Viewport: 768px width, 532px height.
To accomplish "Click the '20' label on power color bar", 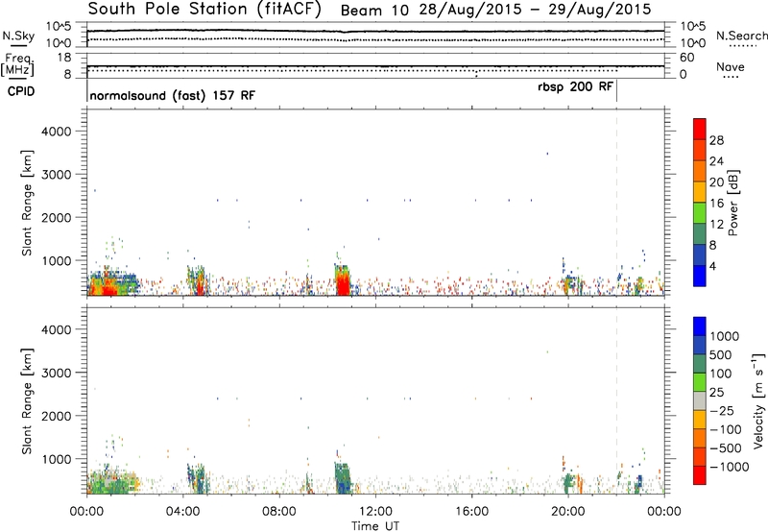I will coord(716,182).
